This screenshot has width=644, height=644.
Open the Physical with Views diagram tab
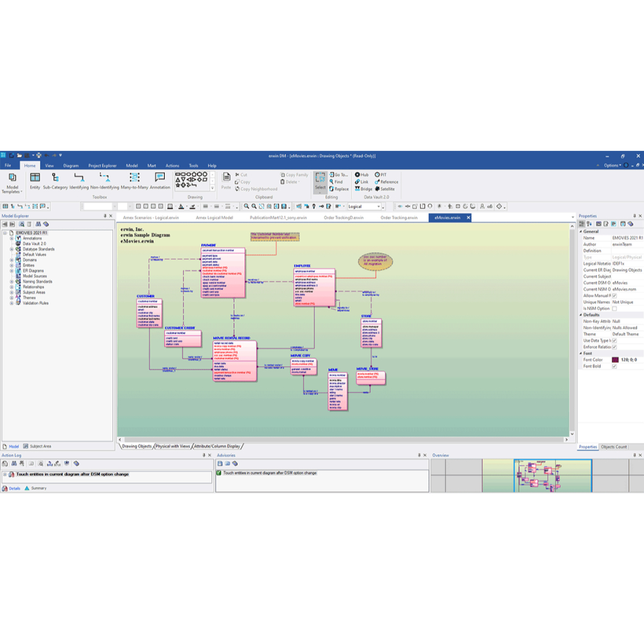(x=172, y=446)
